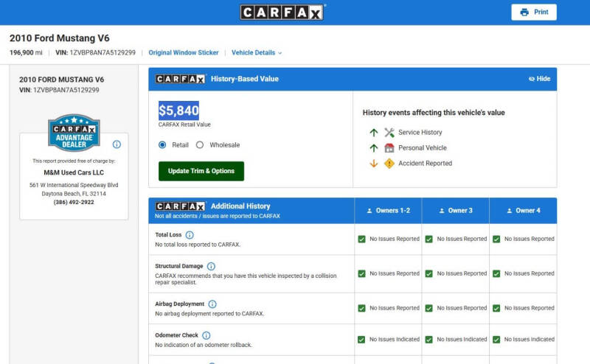The image size is (590, 364).
Task: Click the Service History event label
Action: [x=420, y=133]
